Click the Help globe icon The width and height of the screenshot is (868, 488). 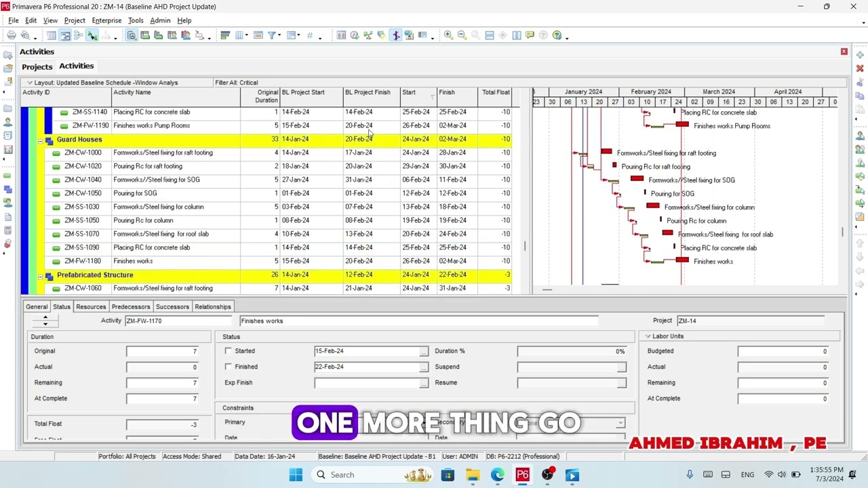[x=557, y=35]
